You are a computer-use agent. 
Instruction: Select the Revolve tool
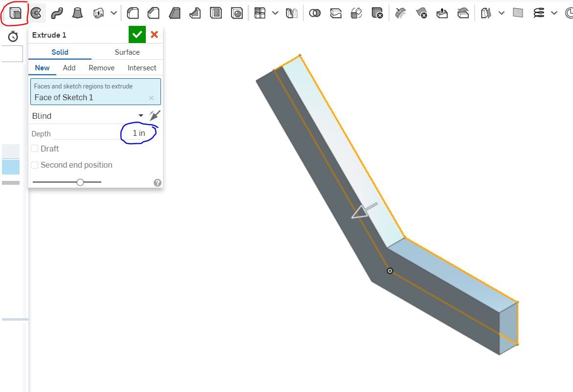[x=37, y=13]
